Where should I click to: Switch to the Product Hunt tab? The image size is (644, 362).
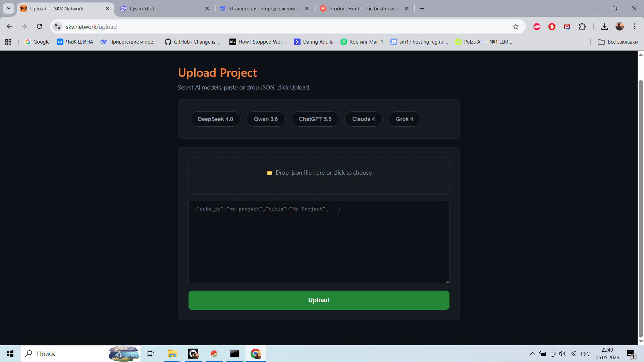point(362,9)
